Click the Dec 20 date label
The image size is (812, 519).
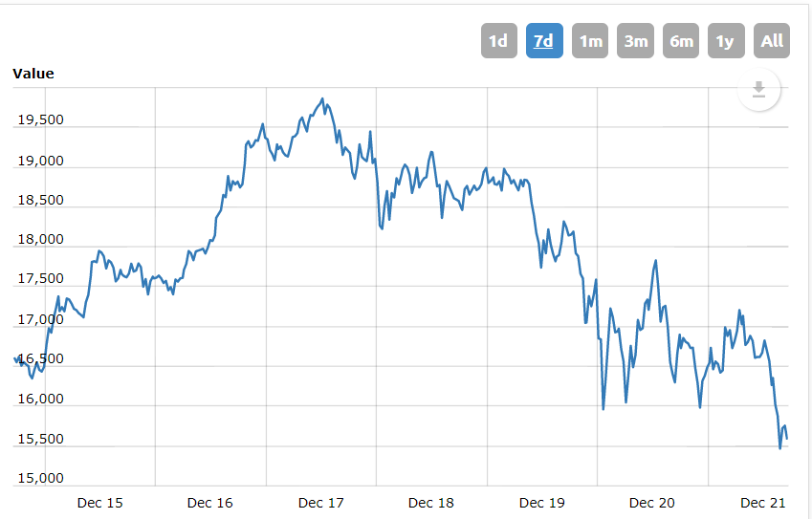click(x=652, y=503)
